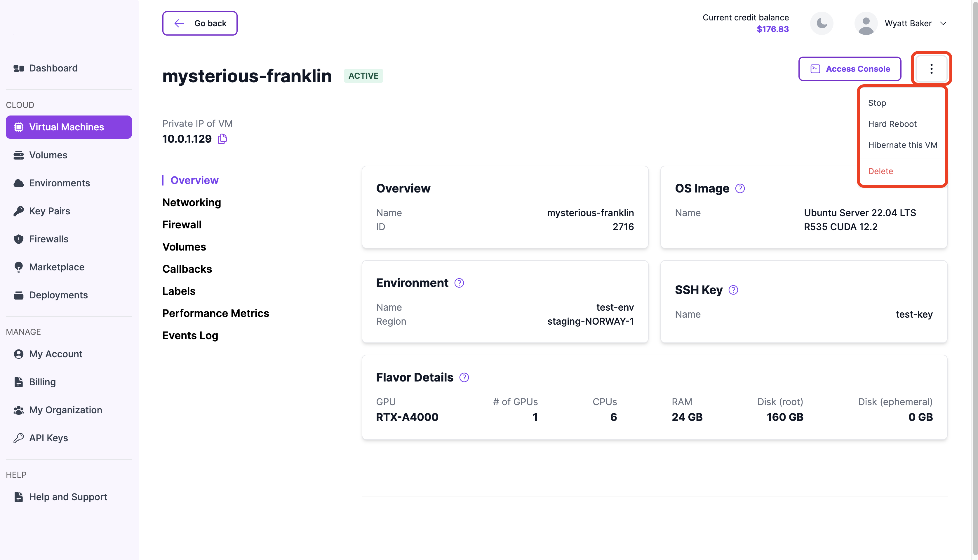Click the user avatar icon
The width and height of the screenshot is (978, 560).
(x=866, y=23)
